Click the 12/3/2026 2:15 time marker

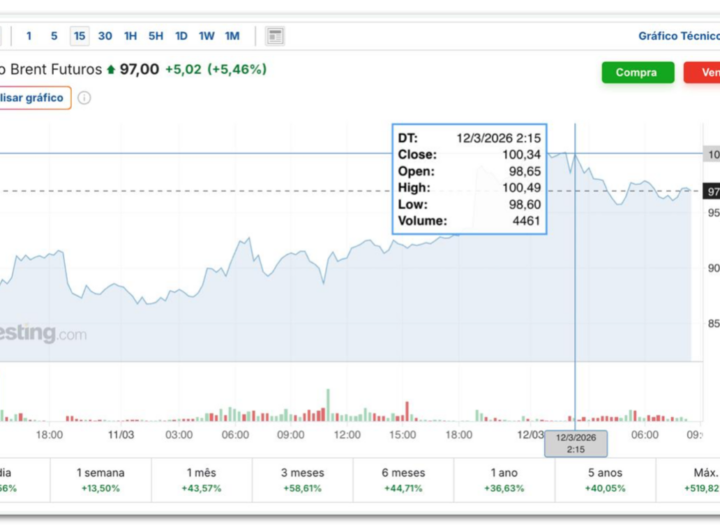click(575, 443)
